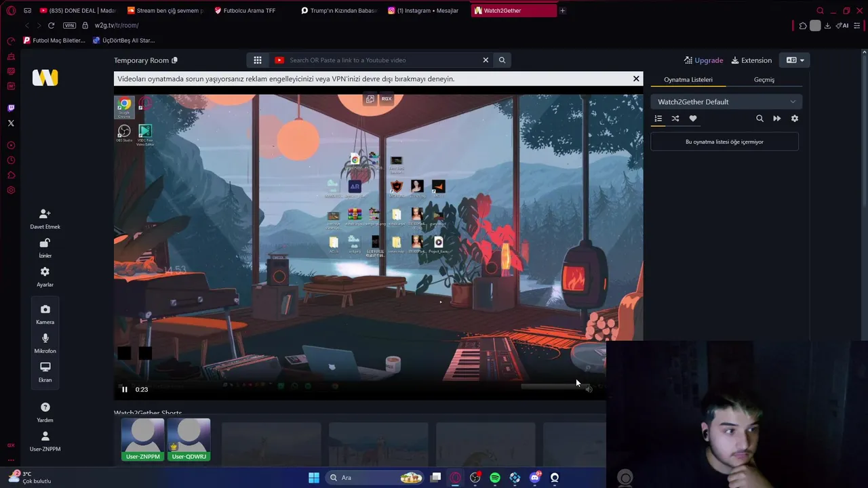
Task: Skip to next playlist item
Action: [777, 119]
